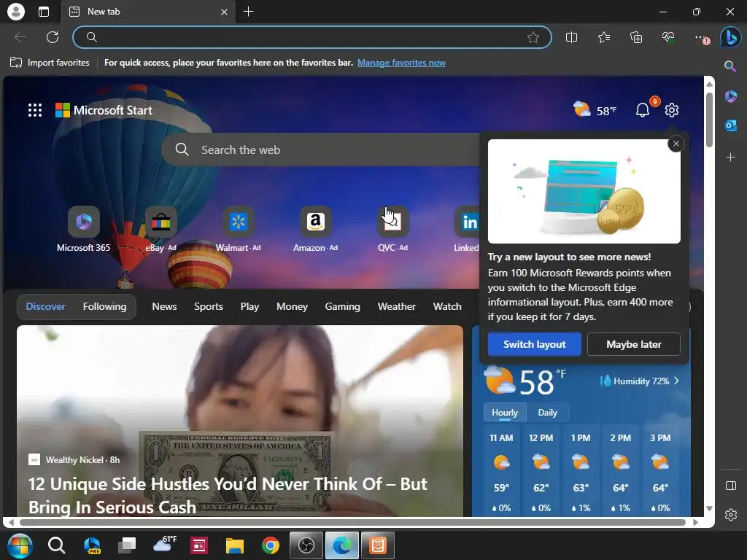Open Walmart quick link tile
747x560 pixels.
[x=239, y=229]
